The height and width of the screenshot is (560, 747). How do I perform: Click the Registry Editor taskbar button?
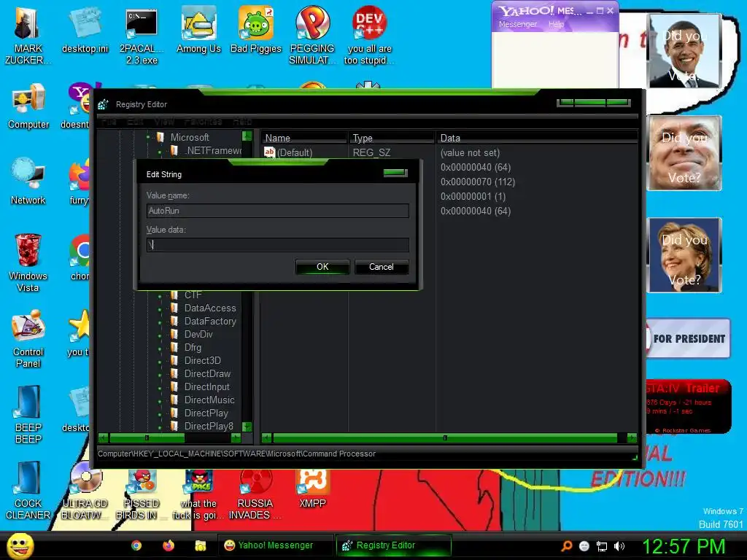coord(393,545)
